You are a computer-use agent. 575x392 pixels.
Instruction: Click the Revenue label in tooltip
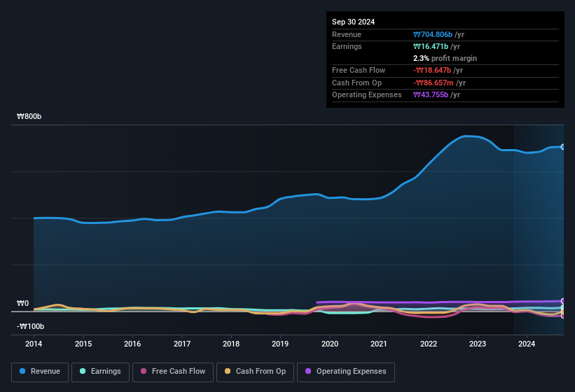[x=347, y=34]
